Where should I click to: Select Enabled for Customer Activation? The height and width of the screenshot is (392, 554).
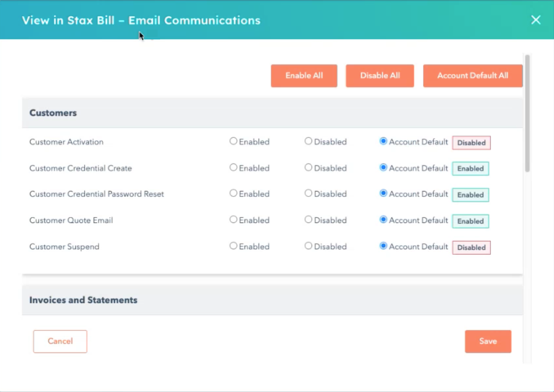[233, 141]
